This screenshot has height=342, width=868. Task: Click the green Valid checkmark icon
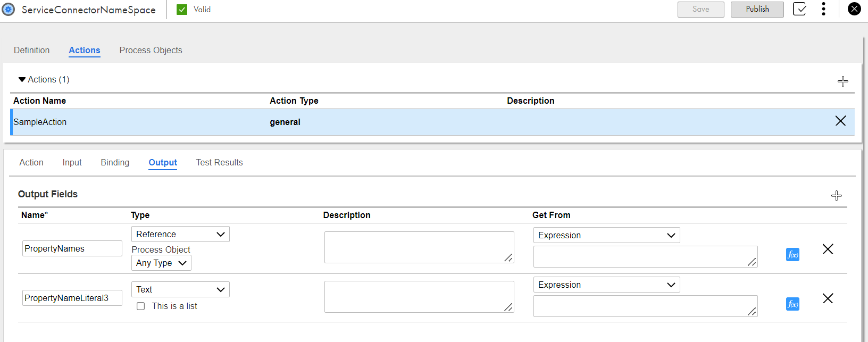(x=182, y=10)
